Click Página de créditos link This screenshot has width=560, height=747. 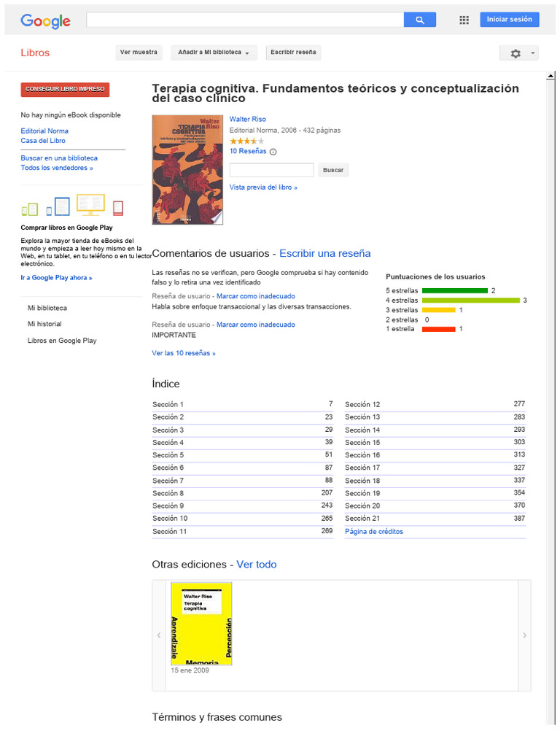(374, 532)
